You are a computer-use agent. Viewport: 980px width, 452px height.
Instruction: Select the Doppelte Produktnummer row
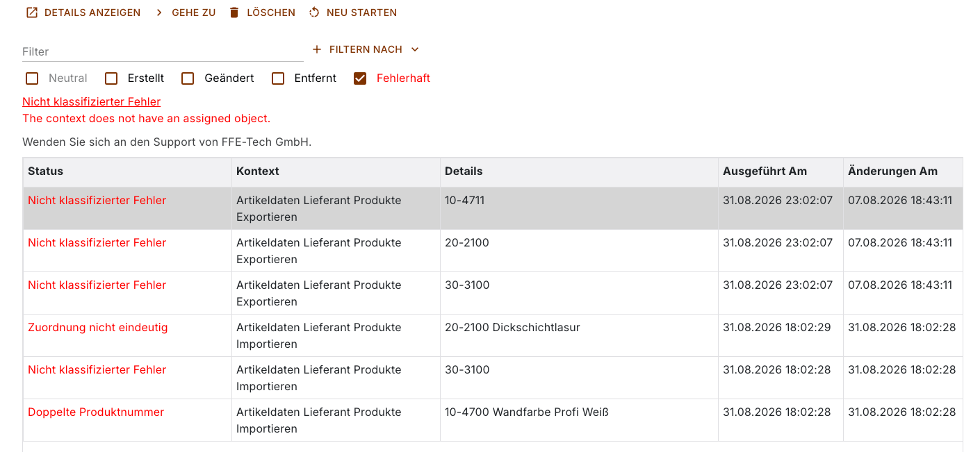(493, 420)
